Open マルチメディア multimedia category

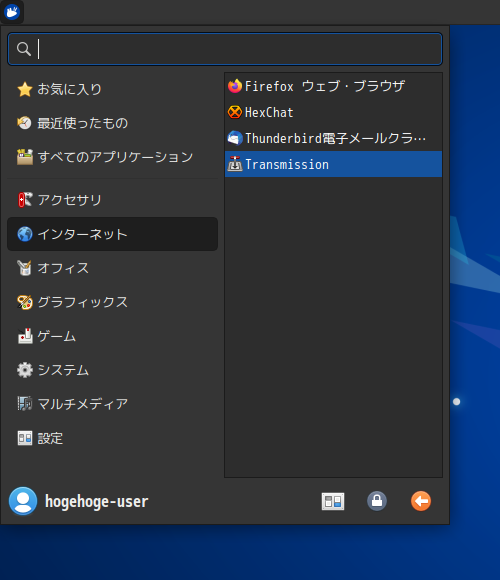(112, 404)
